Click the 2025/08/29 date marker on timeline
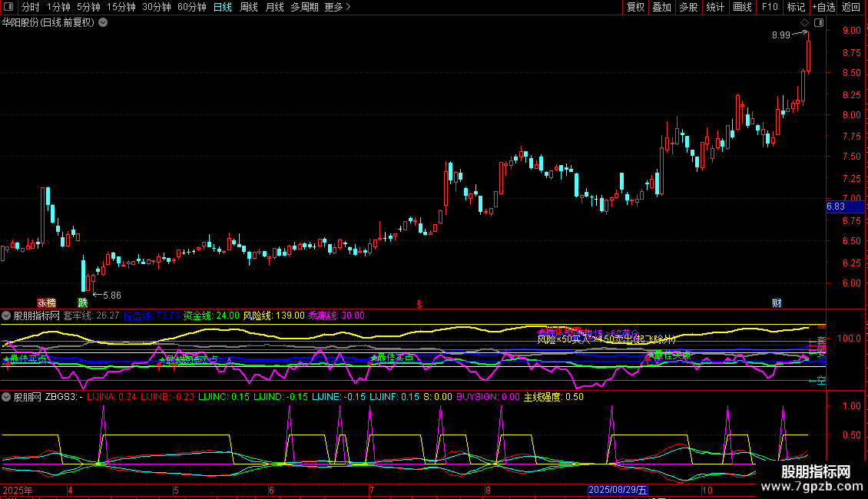This screenshot has width=868, height=499. (618, 490)
